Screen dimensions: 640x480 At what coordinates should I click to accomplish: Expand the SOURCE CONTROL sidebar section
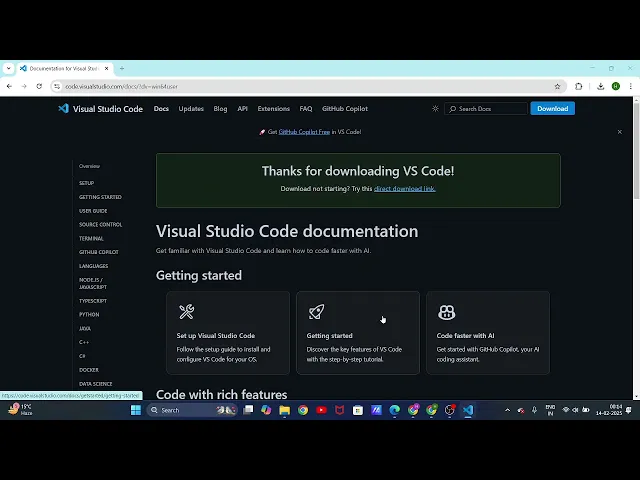tap(100, 224)
